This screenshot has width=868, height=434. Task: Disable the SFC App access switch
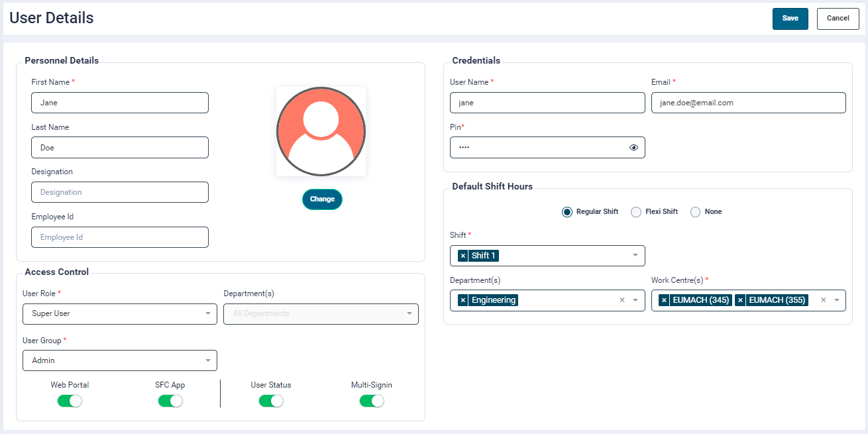pos(170,401)
